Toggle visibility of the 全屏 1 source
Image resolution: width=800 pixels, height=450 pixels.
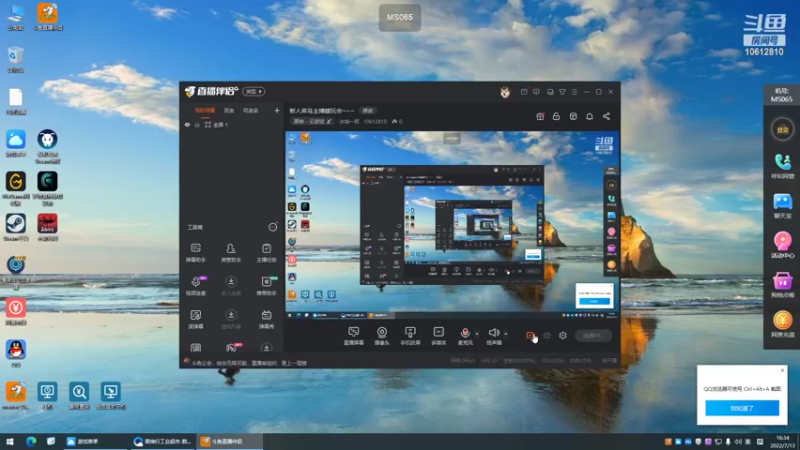click(x=187, y=125)
